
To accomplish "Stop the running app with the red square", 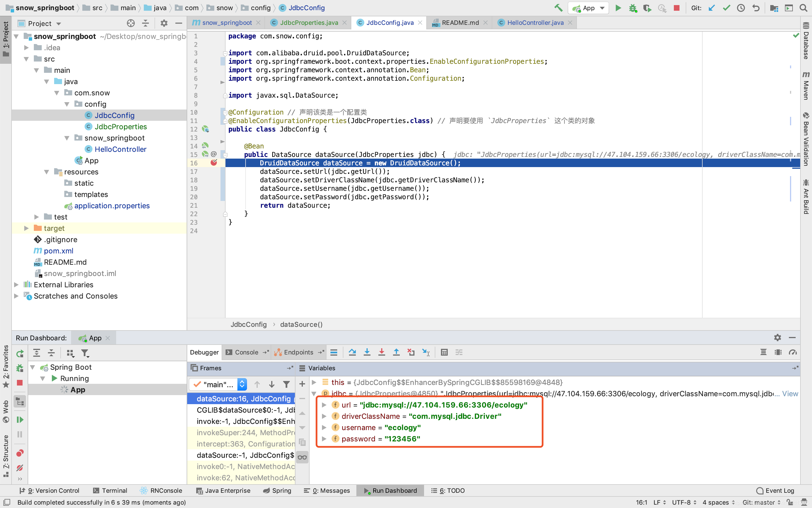I will coord(677,8).
